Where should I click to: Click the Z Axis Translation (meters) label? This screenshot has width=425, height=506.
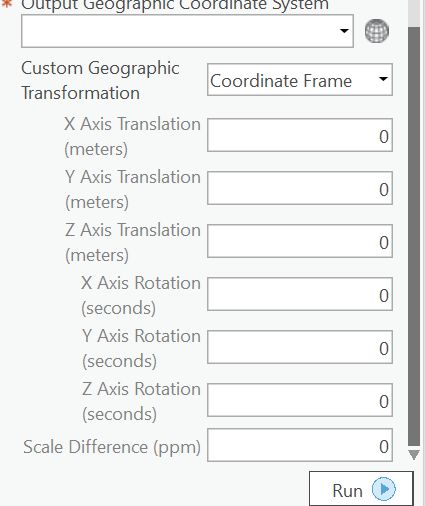pos(133,242)
